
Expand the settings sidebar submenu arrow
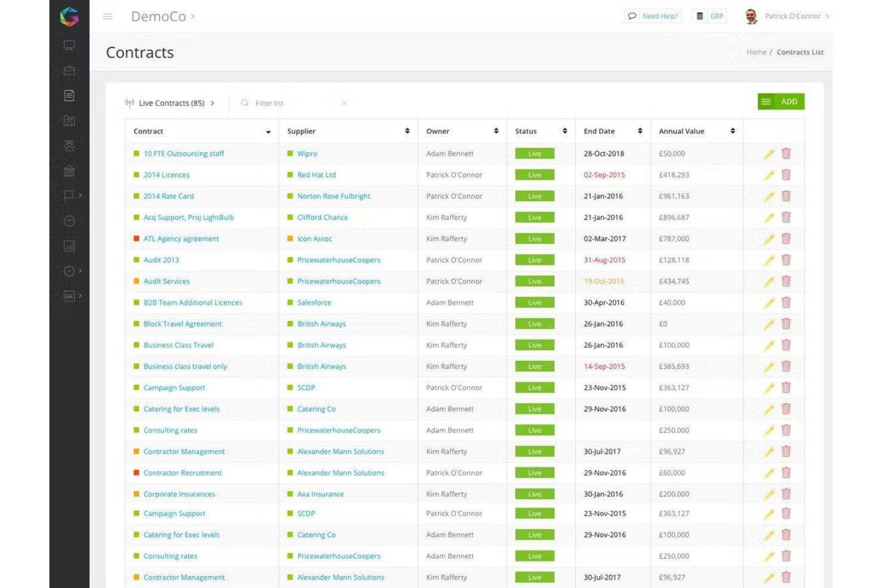[80, 271]
